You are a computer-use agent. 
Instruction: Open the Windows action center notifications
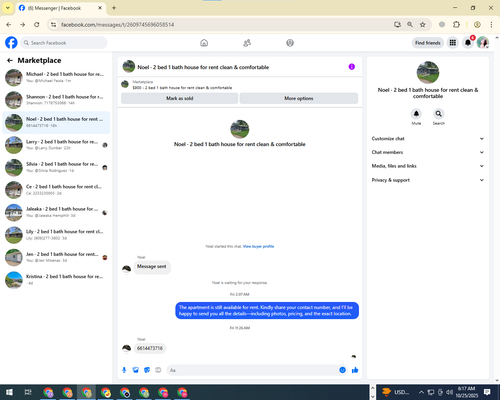coord(487,392)
